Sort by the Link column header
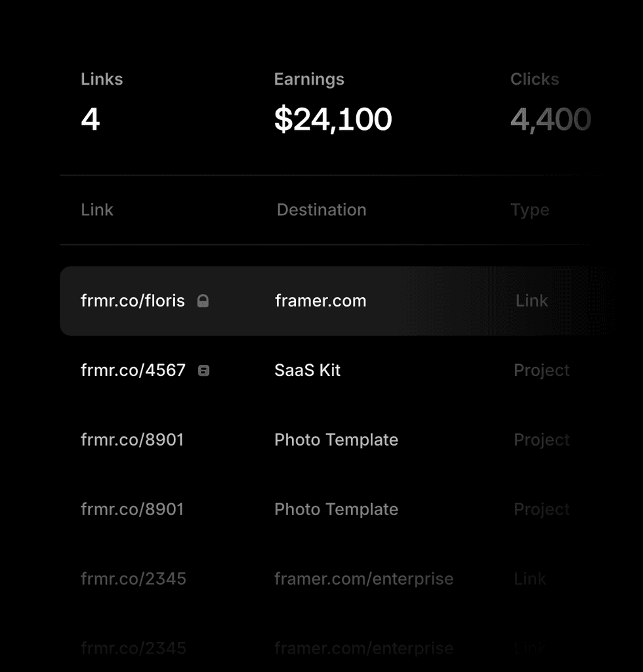 pos(97,210)
